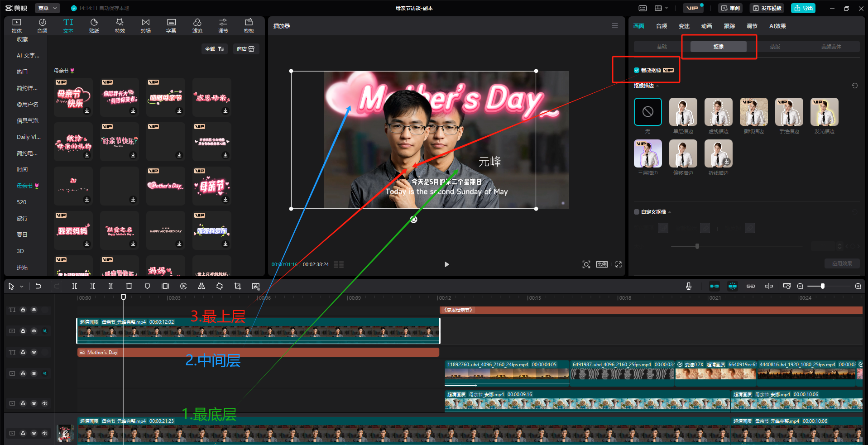This screenshot has width=868, height=445.
Task: Lock the main track beside the cover thumbnail
Action: click(x=23, y=433)
